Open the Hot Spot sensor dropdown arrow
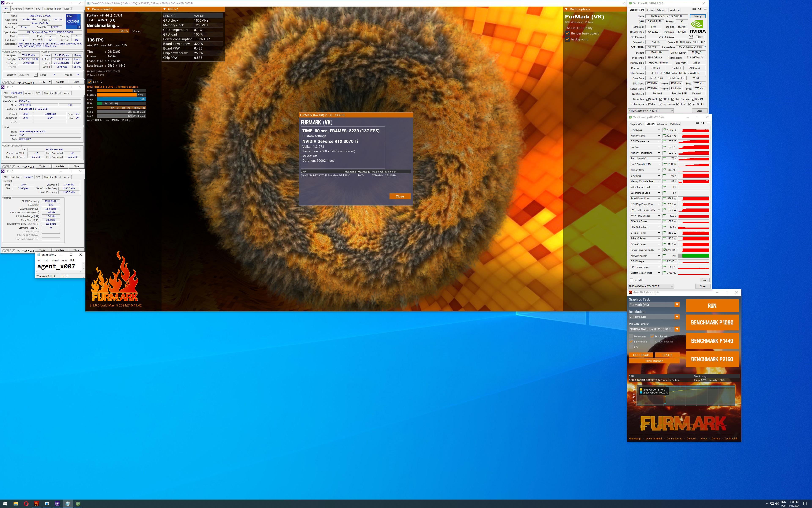This screenshot has height=508, width=812. point(659,147)
